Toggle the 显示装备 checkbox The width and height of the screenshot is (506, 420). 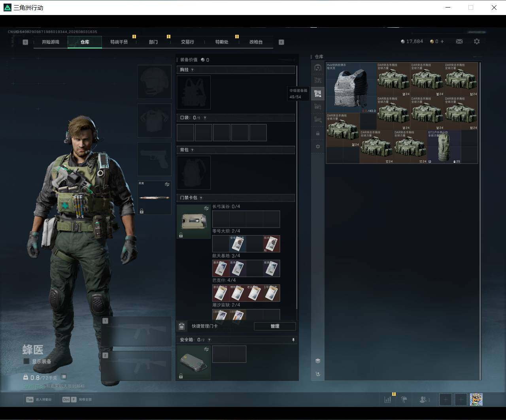(x=26, y=361)
